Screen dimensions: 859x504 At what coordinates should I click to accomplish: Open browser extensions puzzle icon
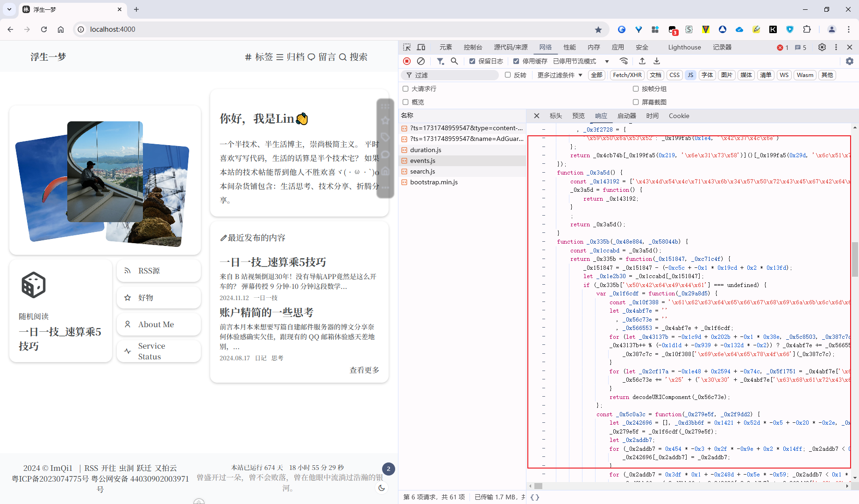(x=807, y=29)
